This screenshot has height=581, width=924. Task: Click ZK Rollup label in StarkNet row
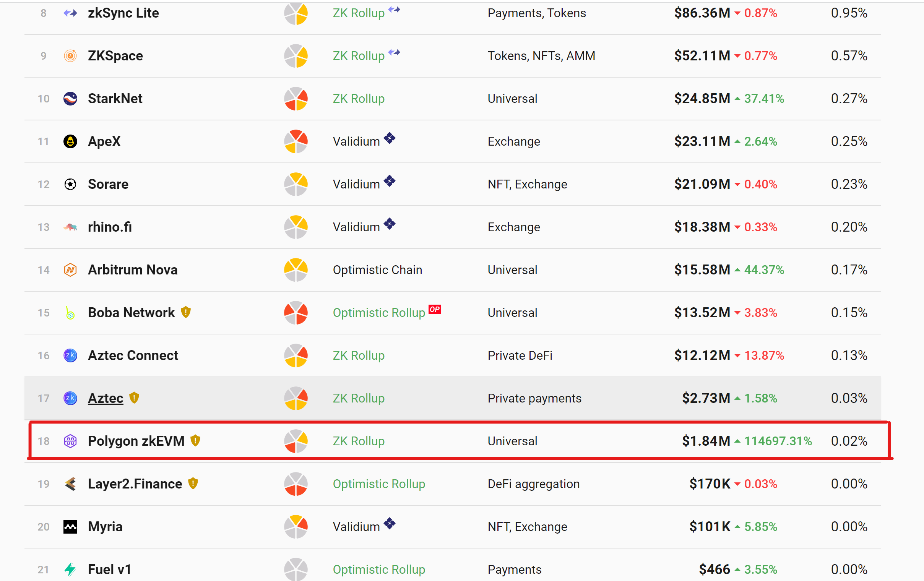point(359,99)
